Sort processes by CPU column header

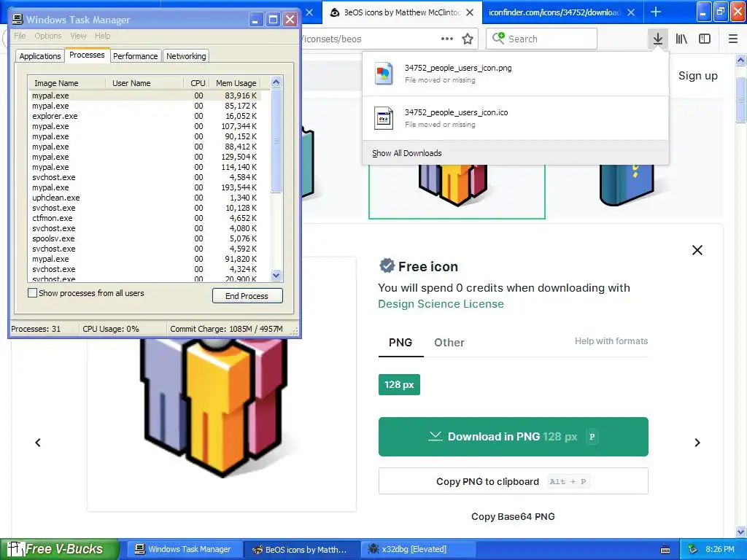tap(196, 83)
